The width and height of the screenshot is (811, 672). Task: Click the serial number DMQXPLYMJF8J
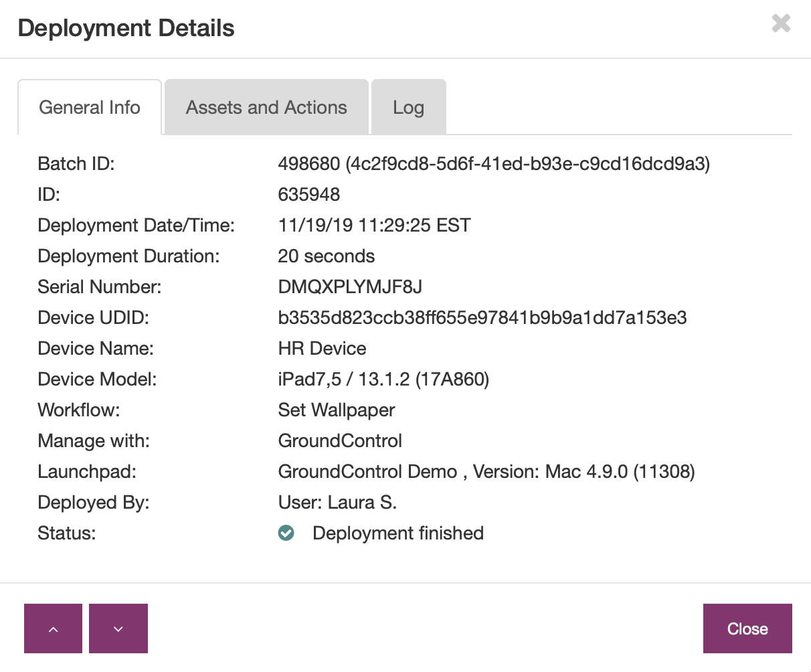click(x=350, y=287)
